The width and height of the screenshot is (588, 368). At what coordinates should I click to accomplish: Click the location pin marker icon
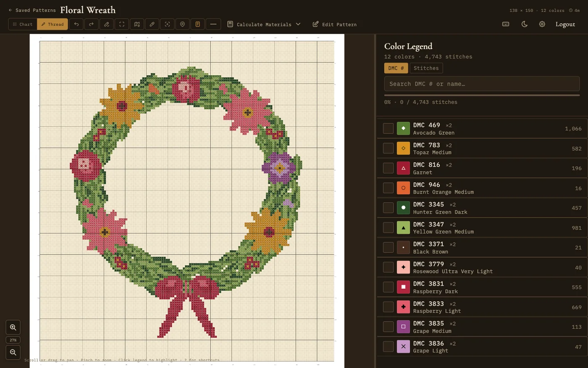point(182,24)
